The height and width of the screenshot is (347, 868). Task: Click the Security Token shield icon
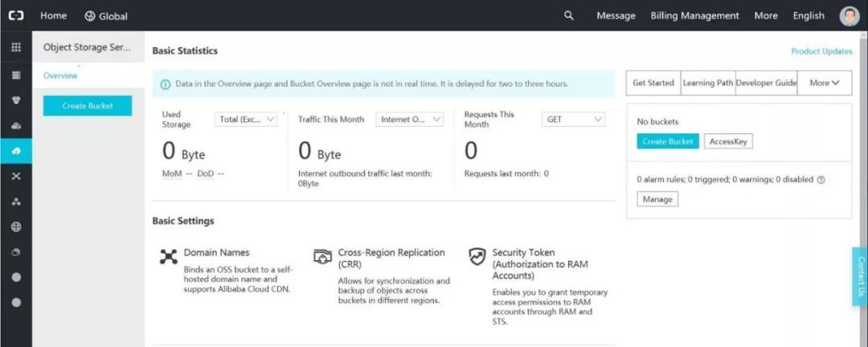477,256
